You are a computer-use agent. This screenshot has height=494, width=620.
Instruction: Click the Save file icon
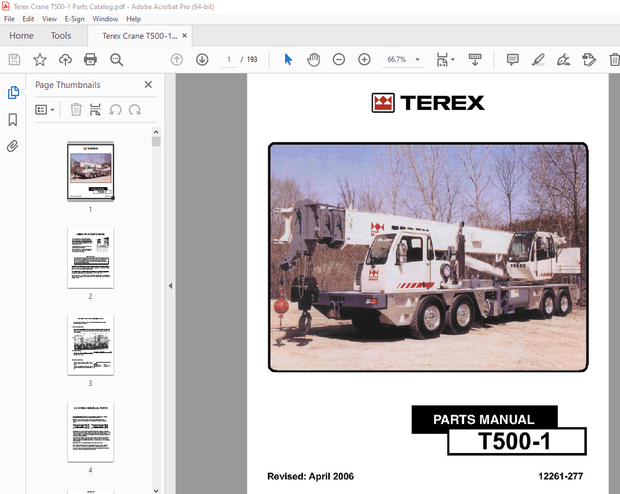(15, 60)
